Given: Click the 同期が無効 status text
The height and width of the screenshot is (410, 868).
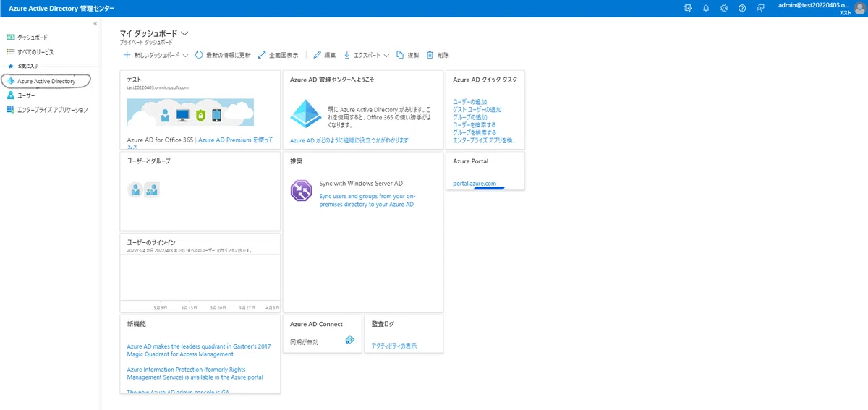Looking at the screenshot, I should click(304, 341).
